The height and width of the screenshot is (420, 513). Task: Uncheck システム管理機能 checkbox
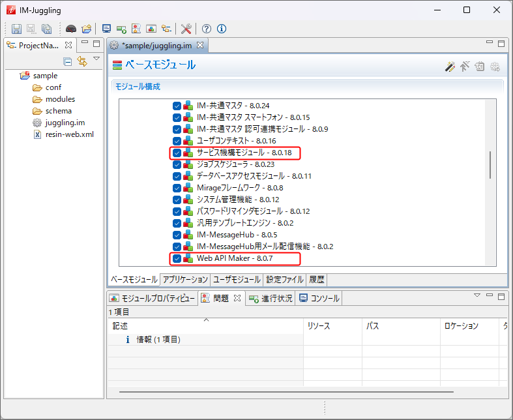click(177, 200)
